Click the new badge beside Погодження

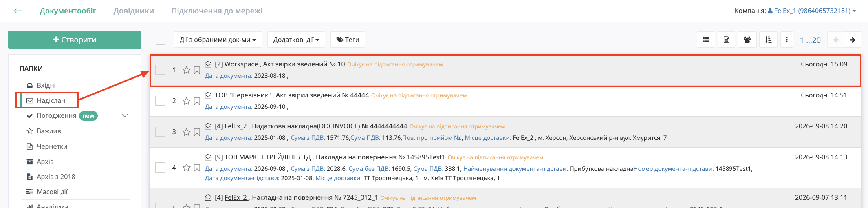(88, 116)
